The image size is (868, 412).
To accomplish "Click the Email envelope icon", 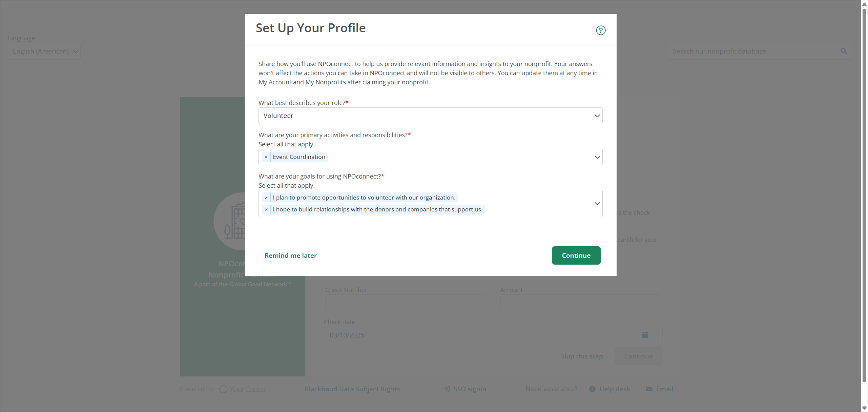I will (649, 389).
